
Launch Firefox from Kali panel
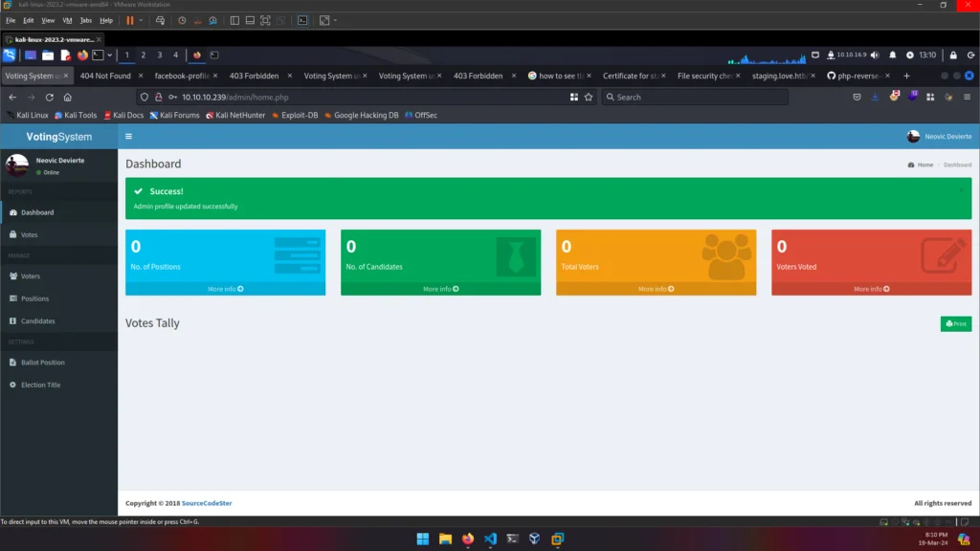(82, 55)
